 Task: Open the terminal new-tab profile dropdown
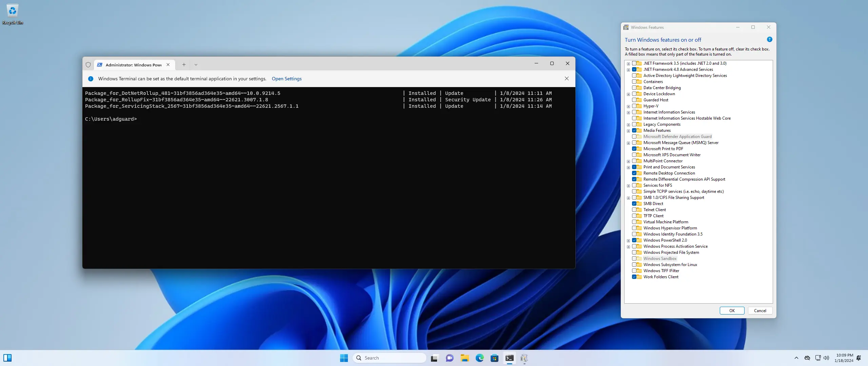pos(196,65)
